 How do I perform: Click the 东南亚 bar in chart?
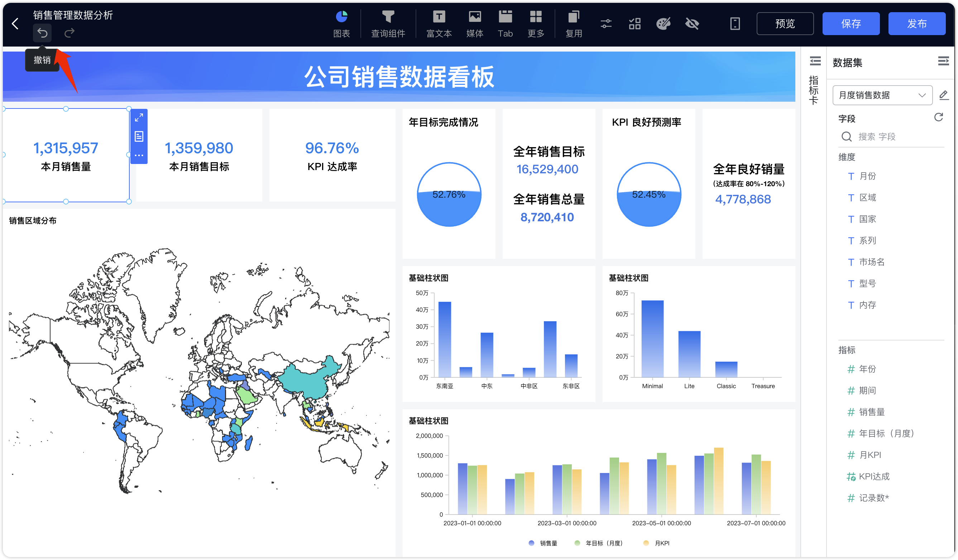(x=444, y=339)
